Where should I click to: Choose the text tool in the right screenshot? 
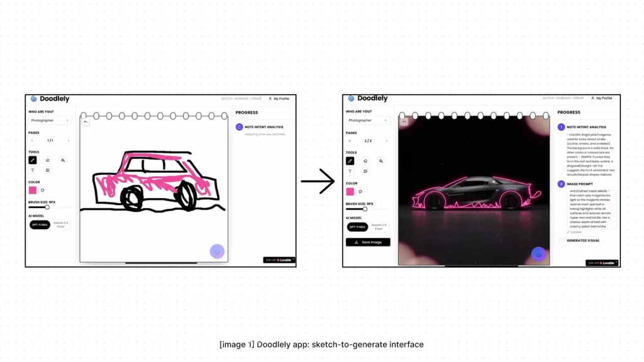click(x=350, y=170)
